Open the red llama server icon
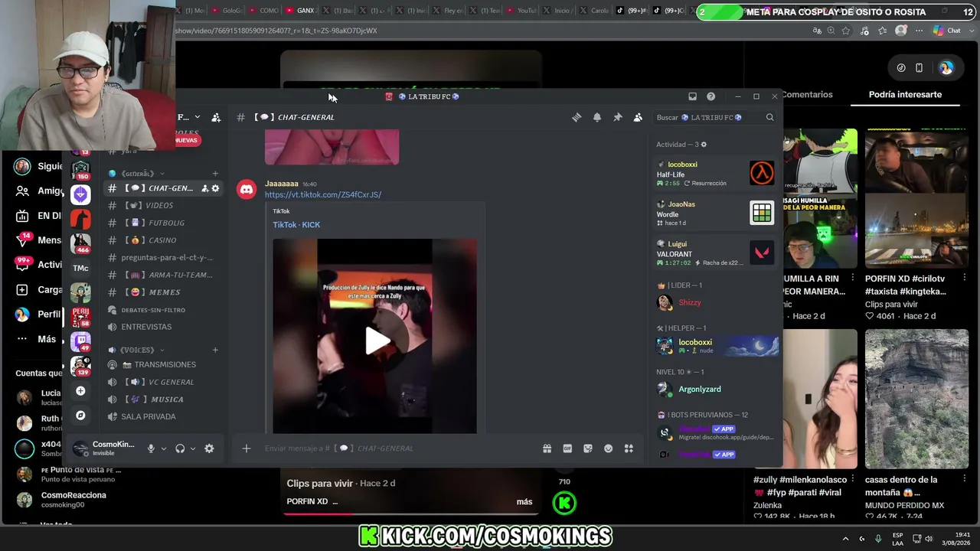980x551 pixels. tap(80, 219)
